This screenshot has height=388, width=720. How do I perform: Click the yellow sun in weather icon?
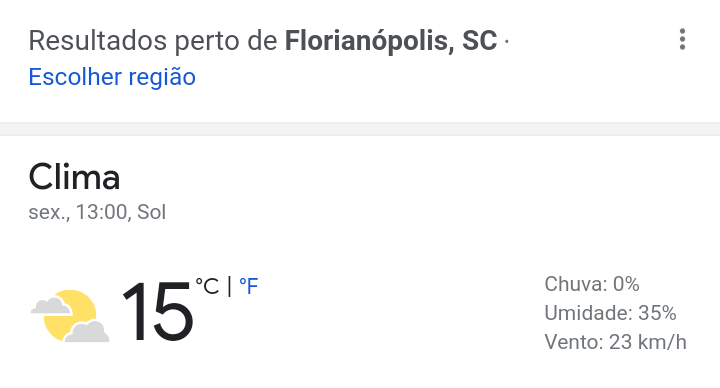click(69, 315)
